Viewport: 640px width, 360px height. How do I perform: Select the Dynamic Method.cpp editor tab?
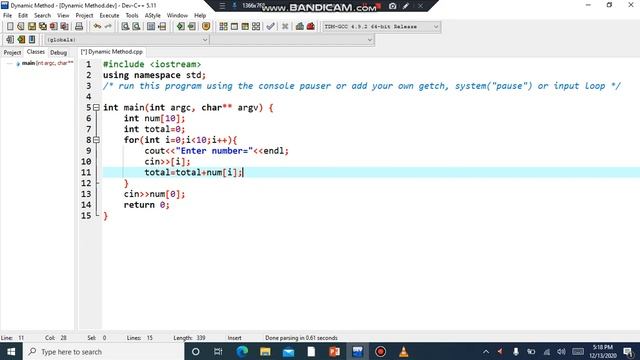point(112,52)
